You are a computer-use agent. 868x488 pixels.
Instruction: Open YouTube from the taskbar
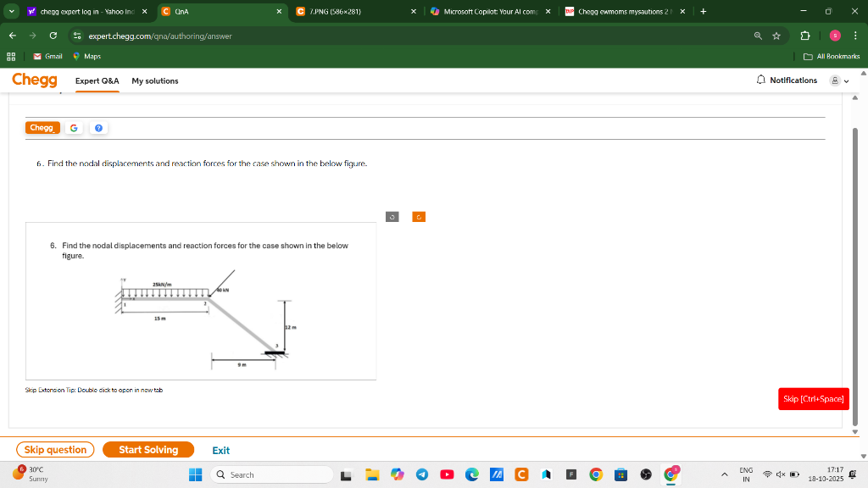tap(447, 474)
